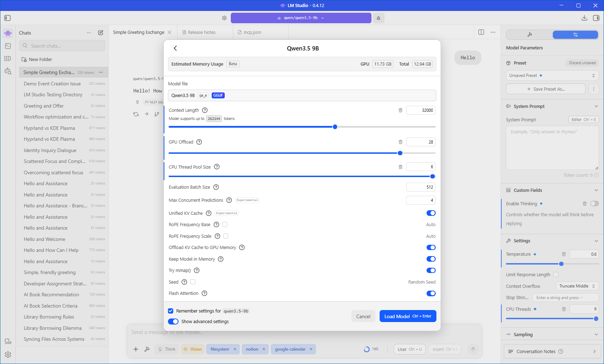Open Chats panel more options
The width and height of the screenshot is (604, 364).
coord(89,33)
